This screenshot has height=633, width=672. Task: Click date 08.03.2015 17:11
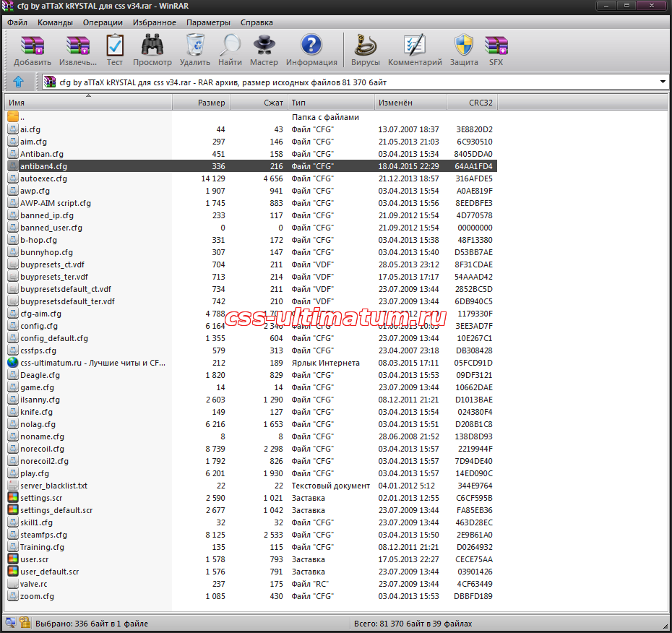[x=408, y=363]
